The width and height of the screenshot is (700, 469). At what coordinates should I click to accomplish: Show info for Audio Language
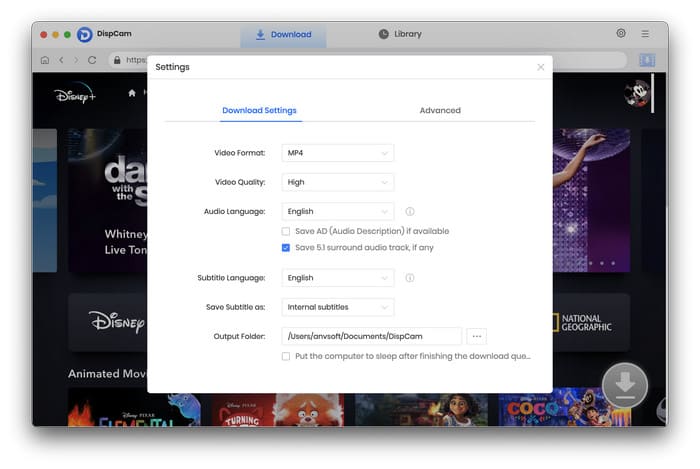[409, 211]
